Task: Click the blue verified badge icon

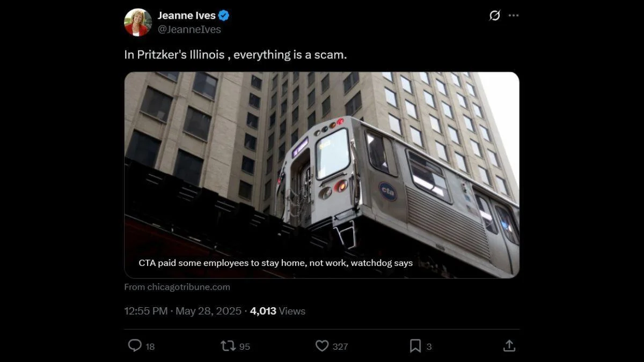Action: point(224,16)
